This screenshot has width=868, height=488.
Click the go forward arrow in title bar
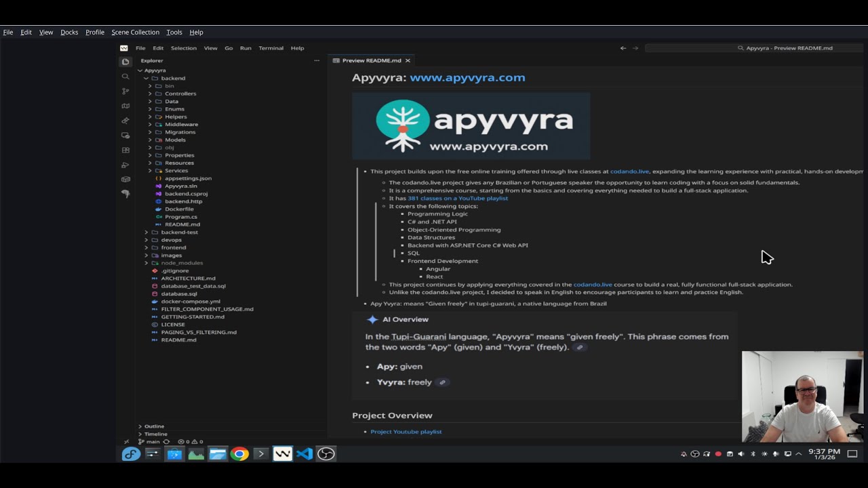pyautogui.click(x=635, y=48)
